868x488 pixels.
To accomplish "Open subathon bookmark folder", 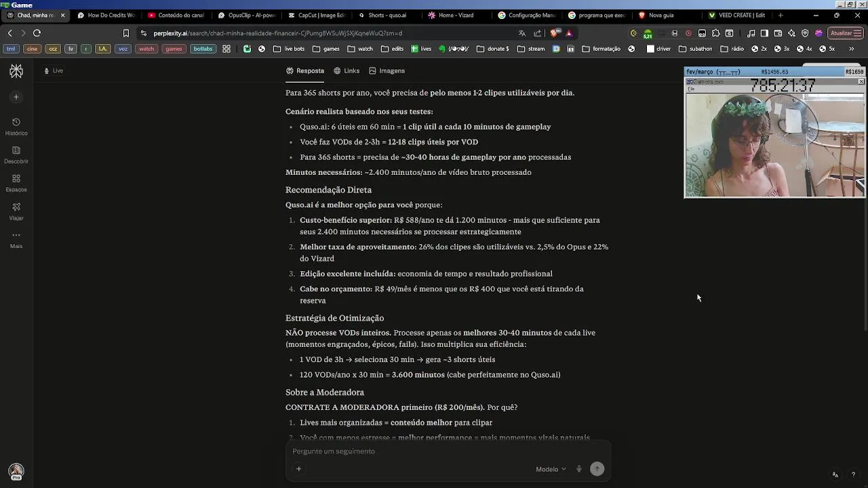I will pyautogui.click(x=696, y=49).
